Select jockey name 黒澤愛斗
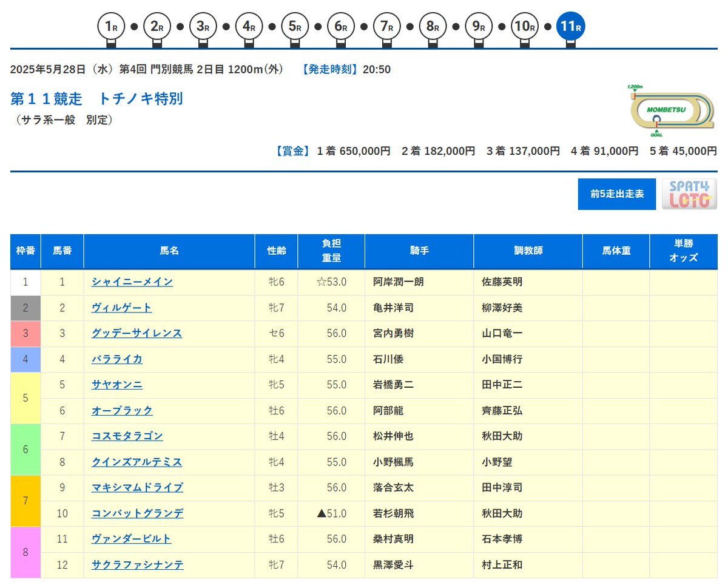Image resolution: width=728 pixels, height=588 pixels. [394, 565]
